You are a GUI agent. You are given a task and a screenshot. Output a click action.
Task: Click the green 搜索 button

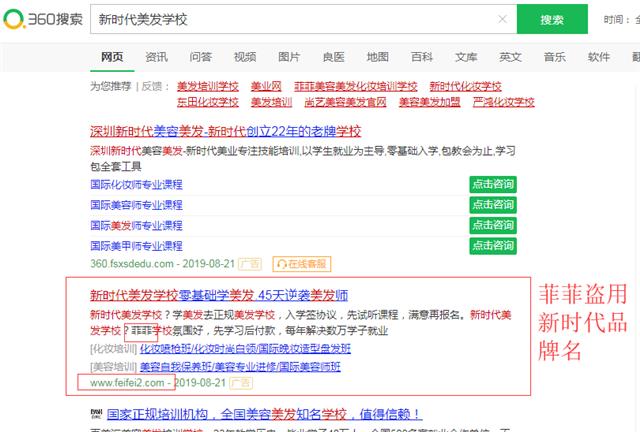pos(552,19)
